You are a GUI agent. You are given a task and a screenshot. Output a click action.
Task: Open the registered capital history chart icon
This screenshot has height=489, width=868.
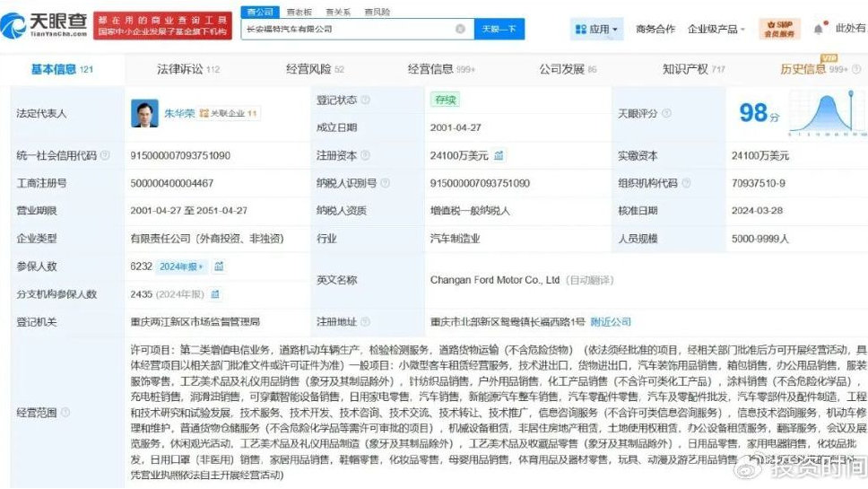(x=499, y=155)
